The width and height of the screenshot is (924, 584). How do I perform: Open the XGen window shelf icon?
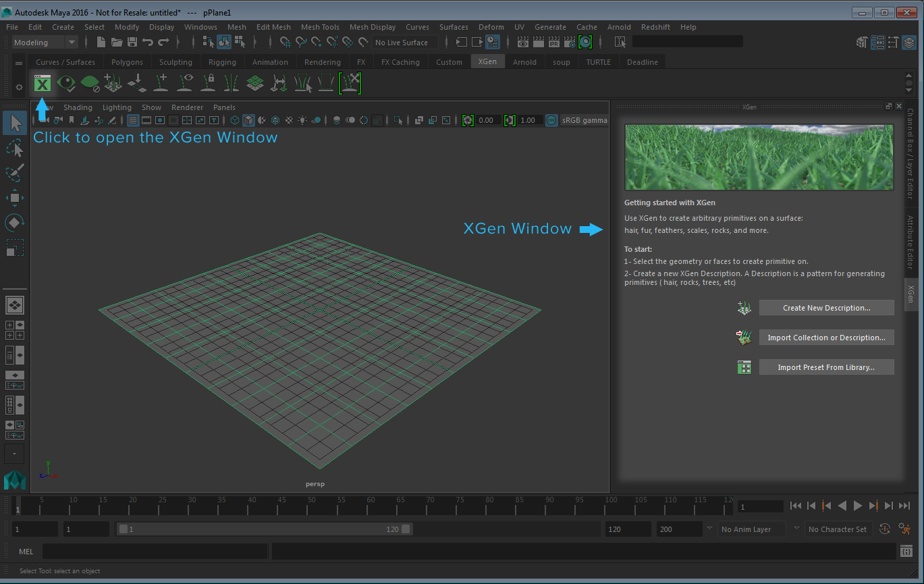click(x=43, y=83)
